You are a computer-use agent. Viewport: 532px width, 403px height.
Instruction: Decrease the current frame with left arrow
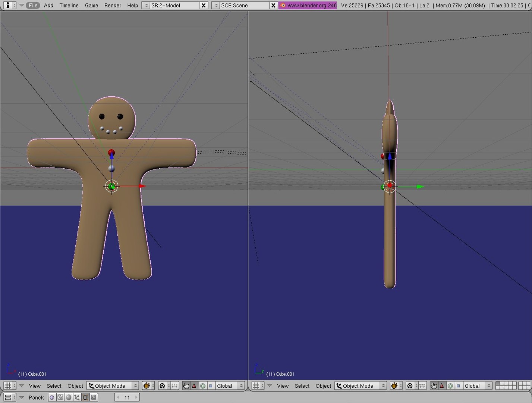pyautogui.click(x=118, y=397)
